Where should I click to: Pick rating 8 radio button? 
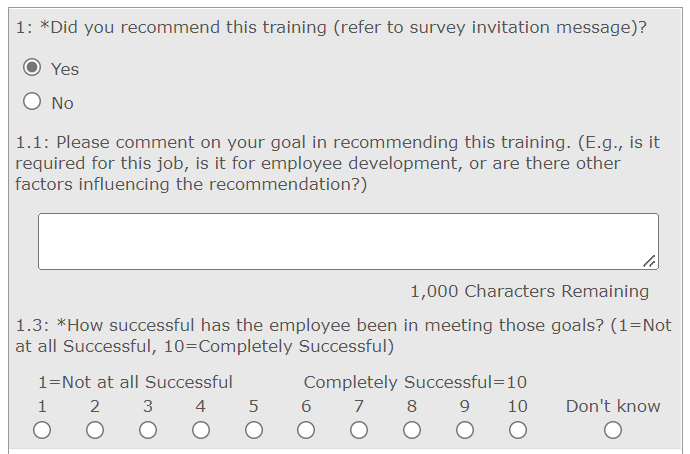(412, 430)
